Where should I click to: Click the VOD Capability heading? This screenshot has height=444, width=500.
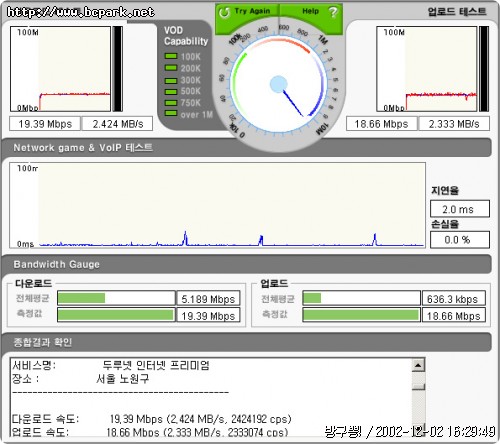[x=186, y=36]
